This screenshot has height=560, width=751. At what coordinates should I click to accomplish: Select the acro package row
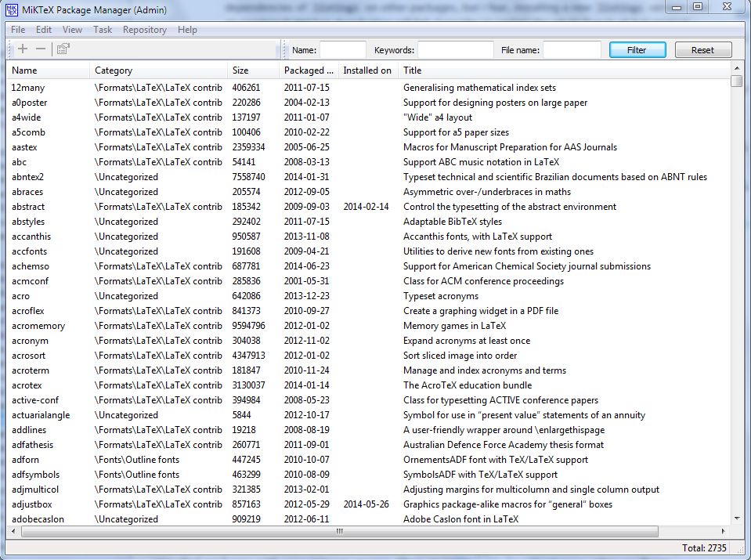(x=369, y=296)
